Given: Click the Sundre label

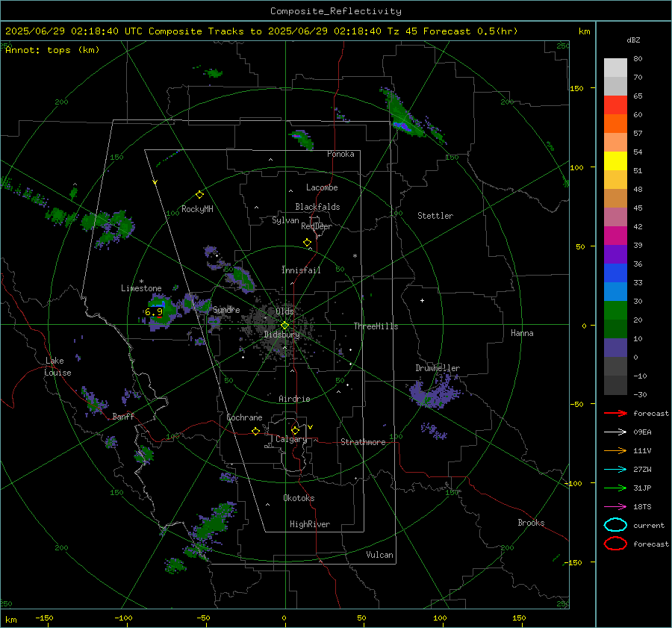Looking at the screenshot, I should coord(226,309).
